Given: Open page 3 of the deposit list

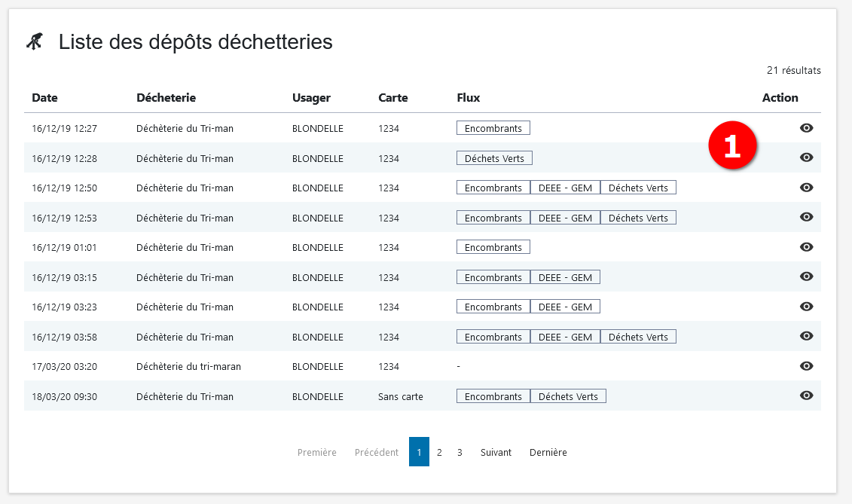Looking at the screenshot, I should 460,452.
